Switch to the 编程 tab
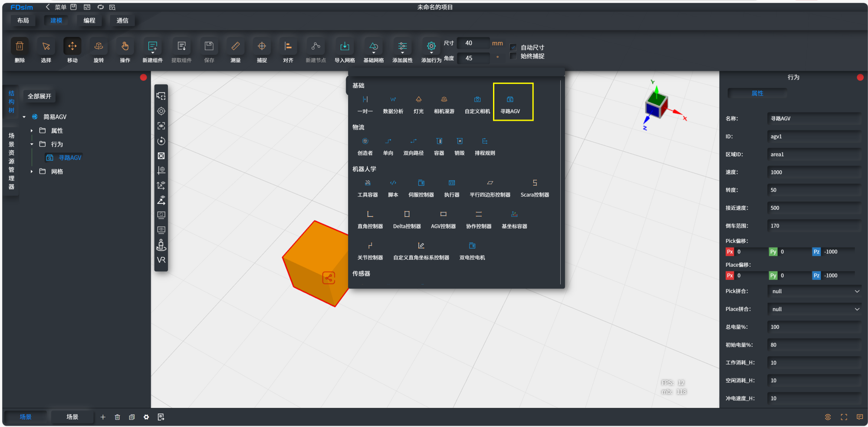The width and height of the screenshot is (868, 427). point(89,20)
